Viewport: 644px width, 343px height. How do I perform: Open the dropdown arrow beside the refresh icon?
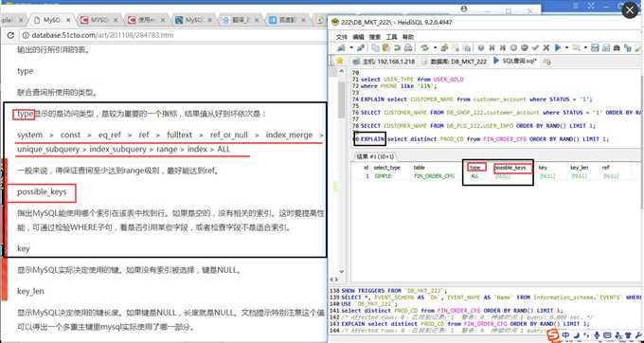436,47
